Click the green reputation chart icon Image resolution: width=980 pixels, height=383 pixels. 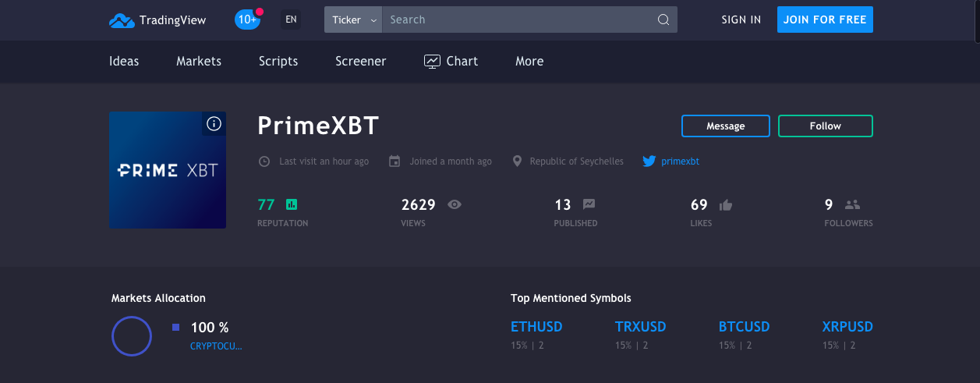click(x=292, y=204)
